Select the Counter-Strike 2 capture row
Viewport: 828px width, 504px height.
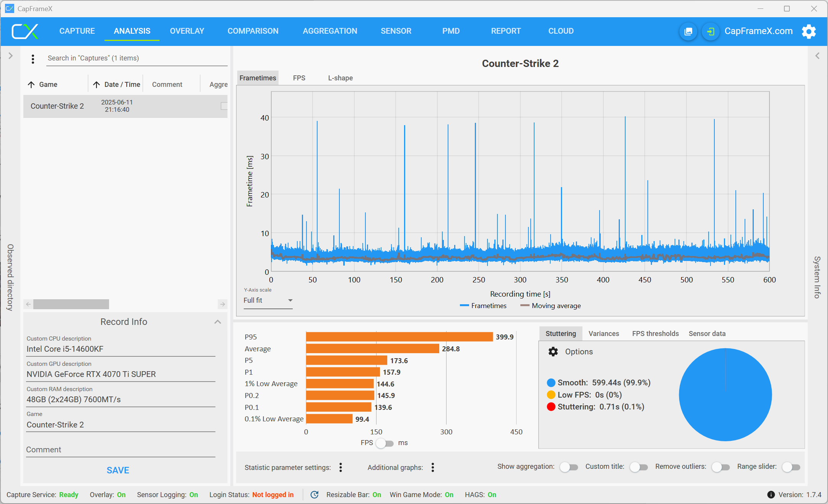point(125,106)
